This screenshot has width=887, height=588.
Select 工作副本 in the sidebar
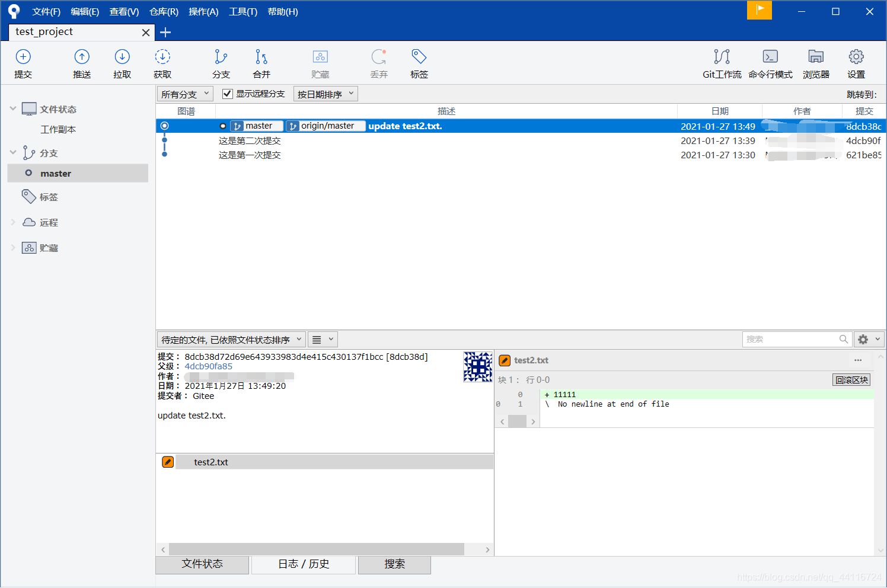coord(58,129)
